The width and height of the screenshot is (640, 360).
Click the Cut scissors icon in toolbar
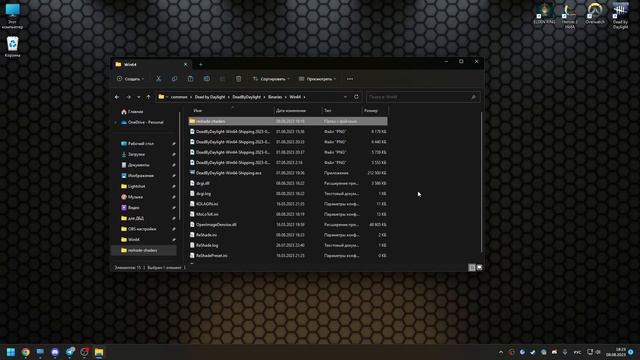coord(158,79)
